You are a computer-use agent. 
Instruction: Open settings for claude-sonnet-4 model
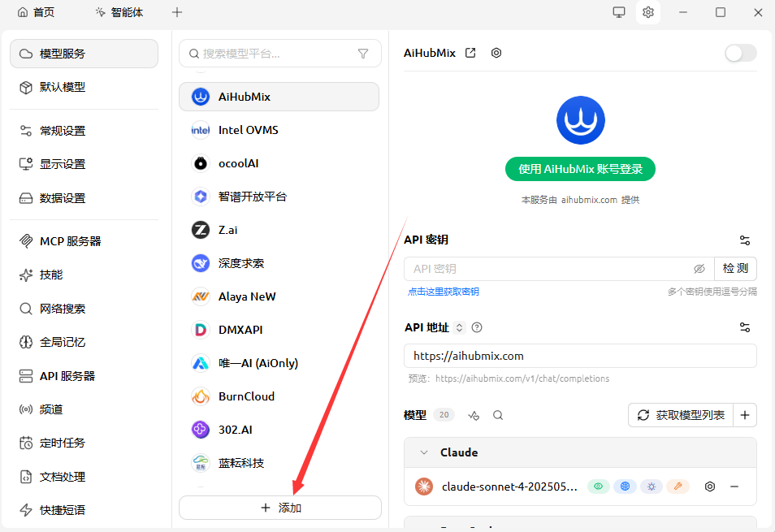[x=710, y=487]
